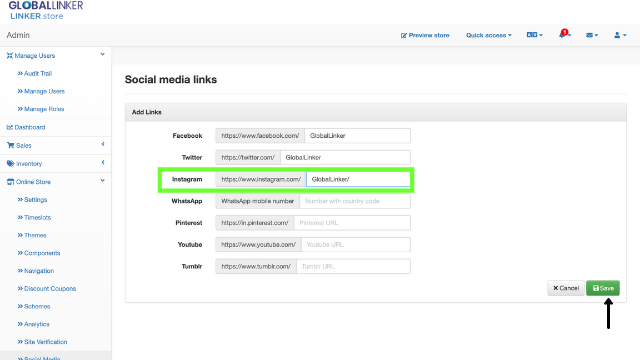Click the Dashboard chart icon
640x360 pixels.
[9, 127]
